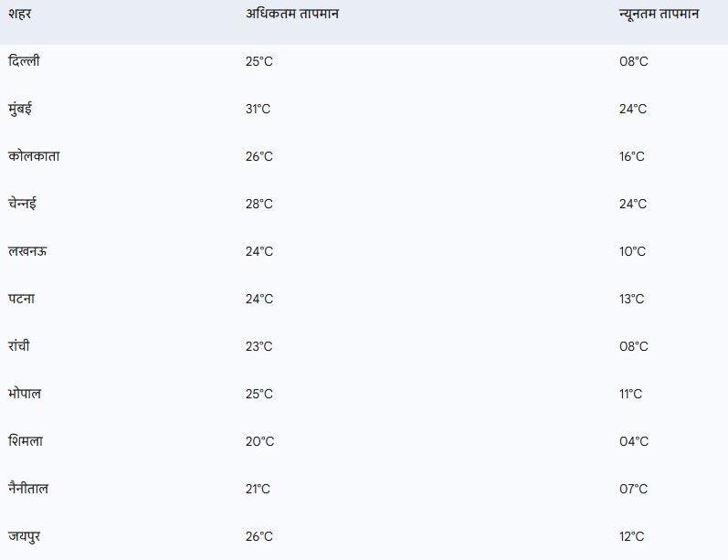
Task: Click the शिमला city name
Action: click(26, 441)
